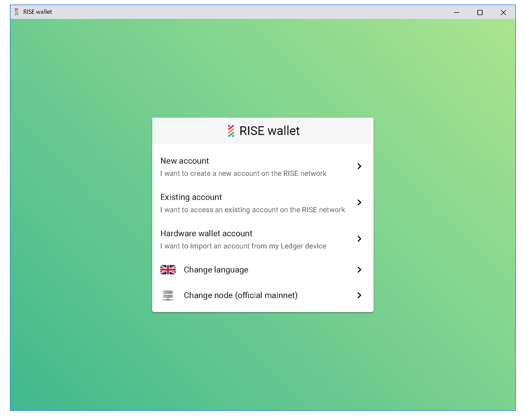Open the New account option
526x420 pixels.
pyautogui.click(x=263, y=167)
